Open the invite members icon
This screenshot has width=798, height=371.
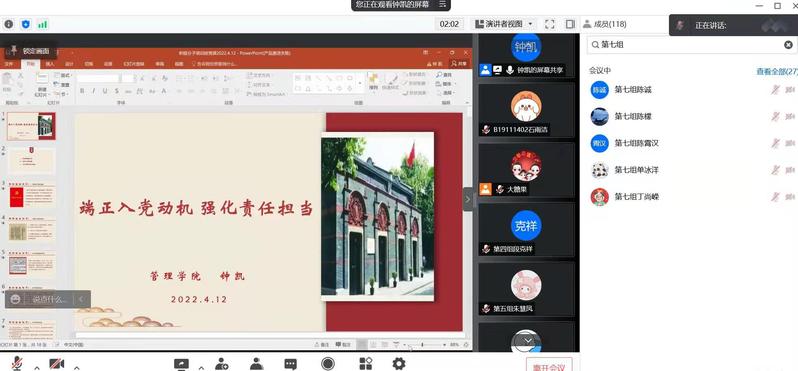click(x=221, y=364)
